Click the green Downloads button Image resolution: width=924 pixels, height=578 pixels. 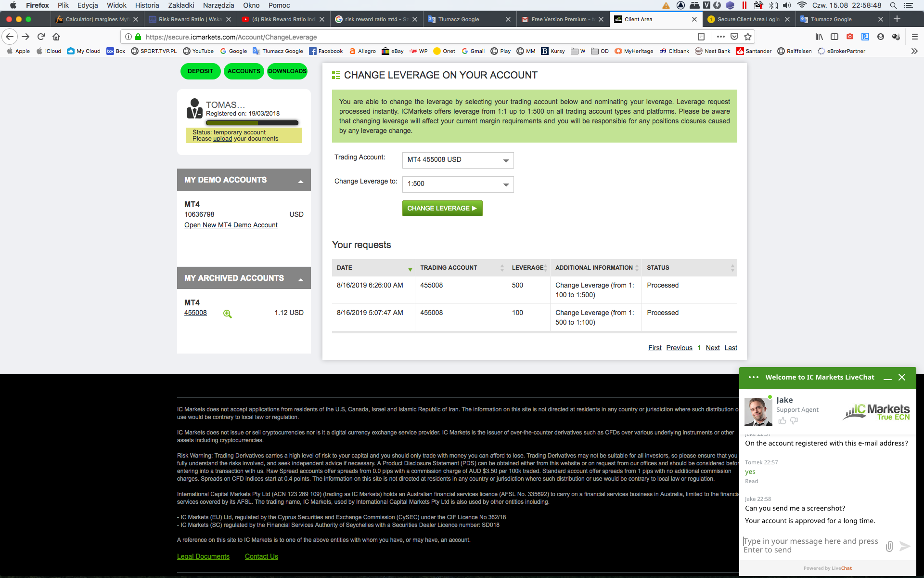(x=287, y=71)
